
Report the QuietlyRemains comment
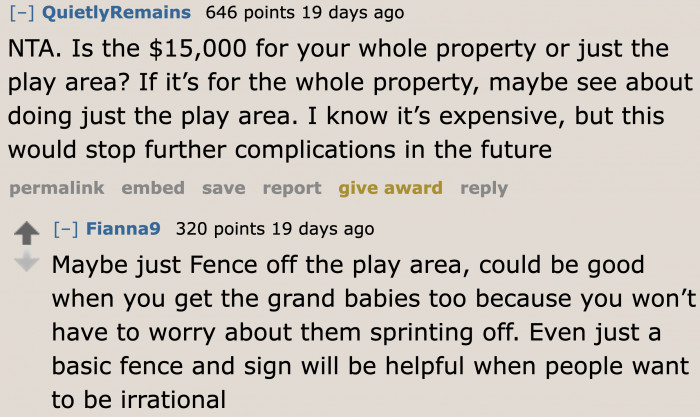pos(292,188)
